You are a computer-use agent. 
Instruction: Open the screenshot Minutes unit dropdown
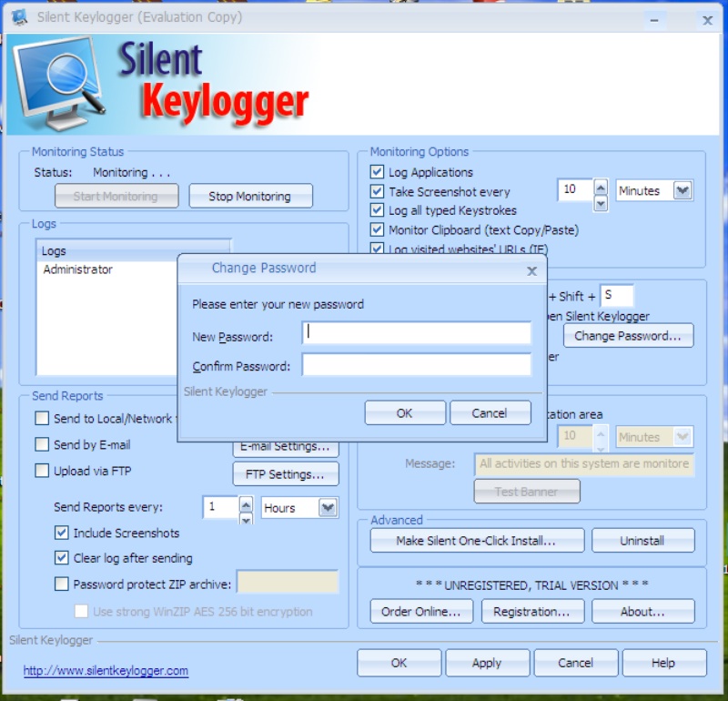point(682,191)
